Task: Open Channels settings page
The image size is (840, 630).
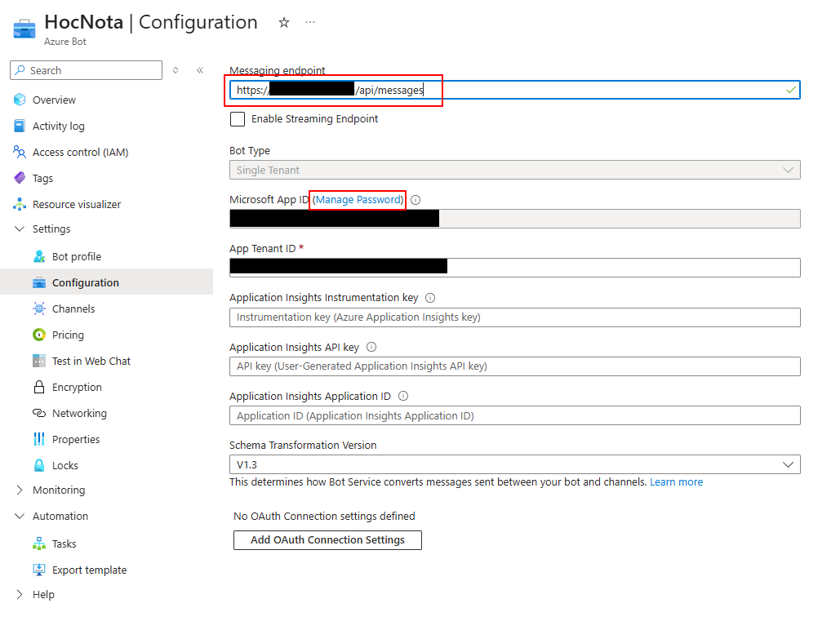Action: (x=73, y=308)
